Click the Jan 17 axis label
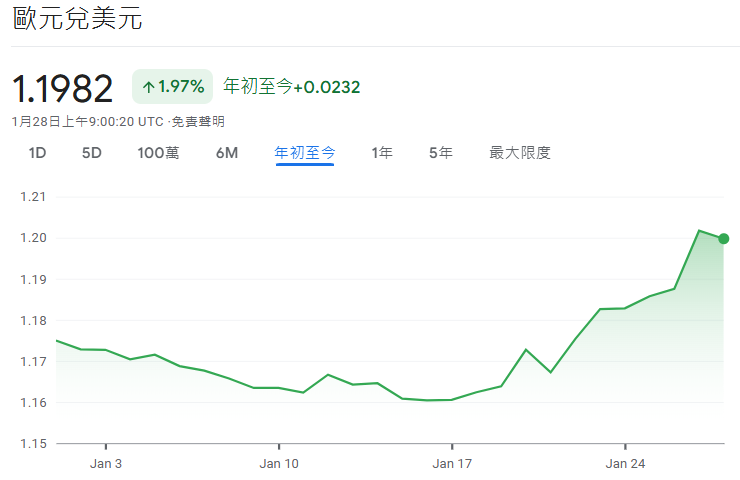The height and width of the screenshot is (480, 740). [x=452, y=463]
